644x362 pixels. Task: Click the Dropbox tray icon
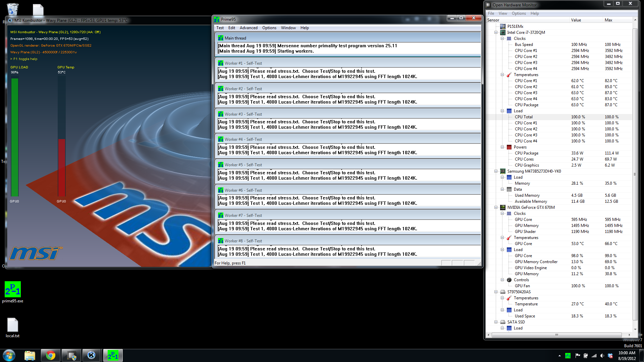610,356
